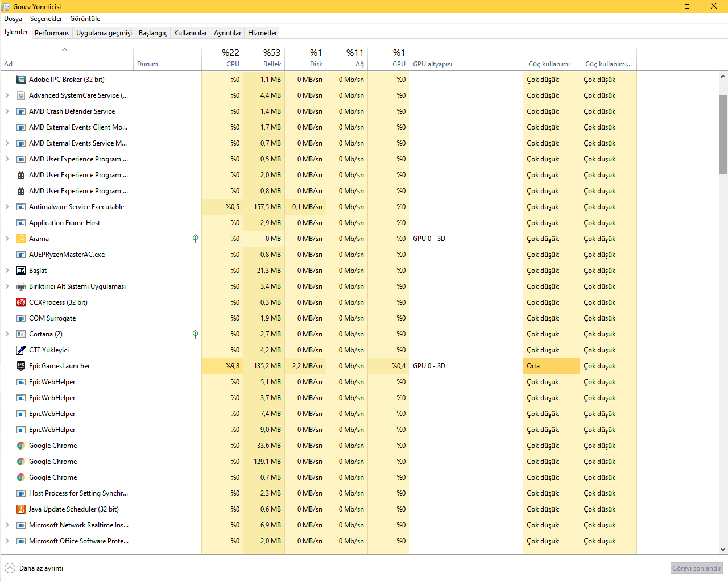Click the Application Frame Host icon
Viewport: 728px width, 582px height.
pos(21,223)
